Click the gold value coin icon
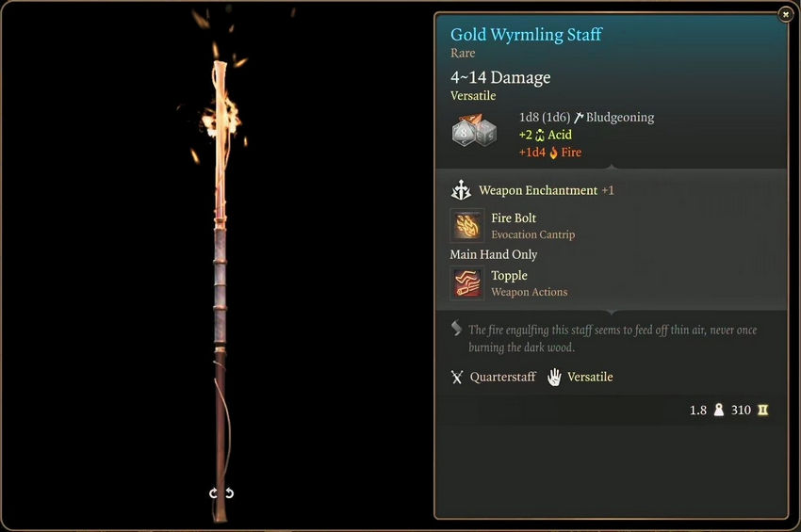801x532 pixels. coord(762,410)
